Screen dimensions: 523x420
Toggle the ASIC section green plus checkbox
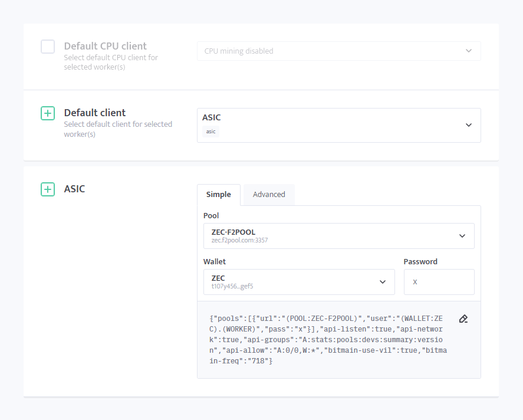point(48,189)
